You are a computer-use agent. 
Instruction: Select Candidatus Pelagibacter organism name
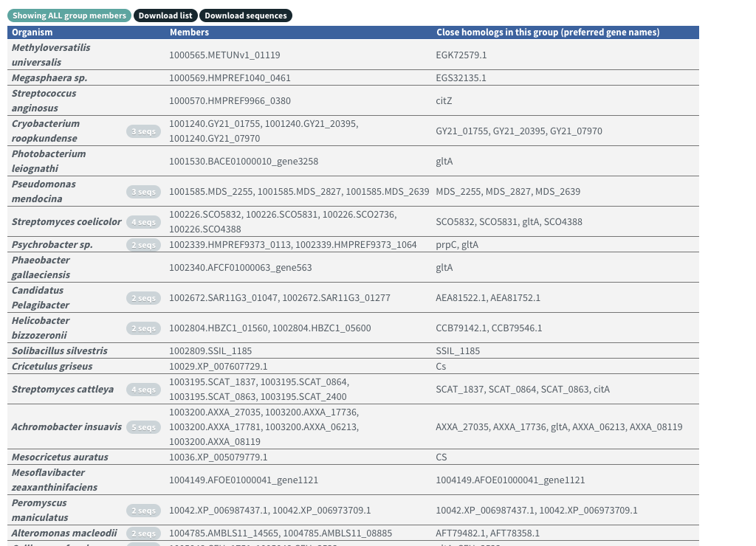point(41,298)
